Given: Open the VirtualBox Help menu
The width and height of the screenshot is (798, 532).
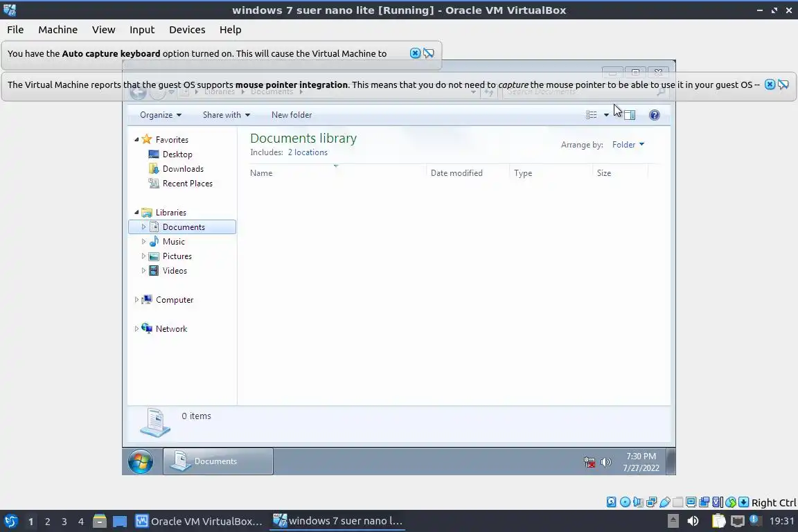Looking at the screenshot, I should pos(230,30).
